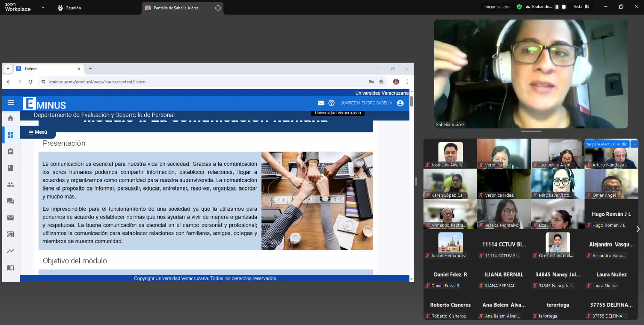The width and height of the screenshot is (644, 325).
Task: Open the Vista layout dropdown
Action: 581,7
